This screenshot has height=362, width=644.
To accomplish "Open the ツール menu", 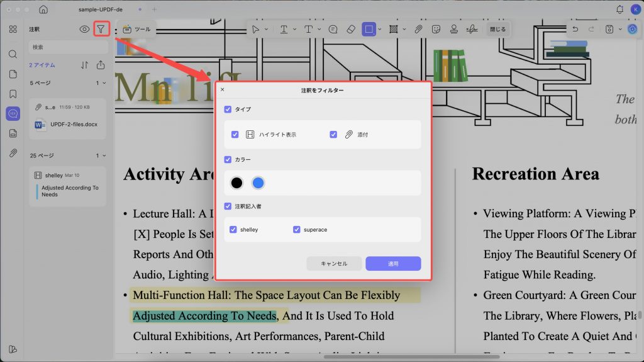I will point(136,29).
